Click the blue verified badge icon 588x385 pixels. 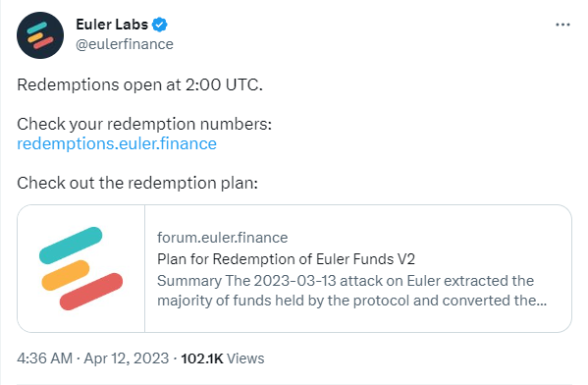tap(160, 25)
